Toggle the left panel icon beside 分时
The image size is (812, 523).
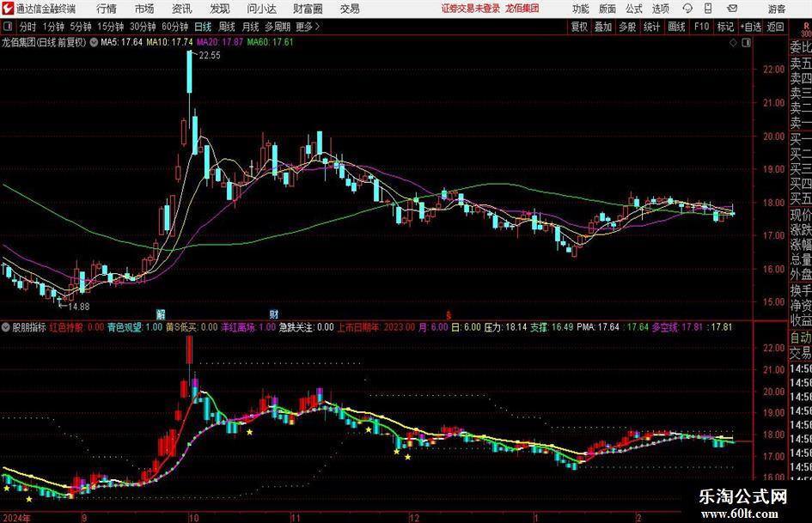click(x=7, y=27)
